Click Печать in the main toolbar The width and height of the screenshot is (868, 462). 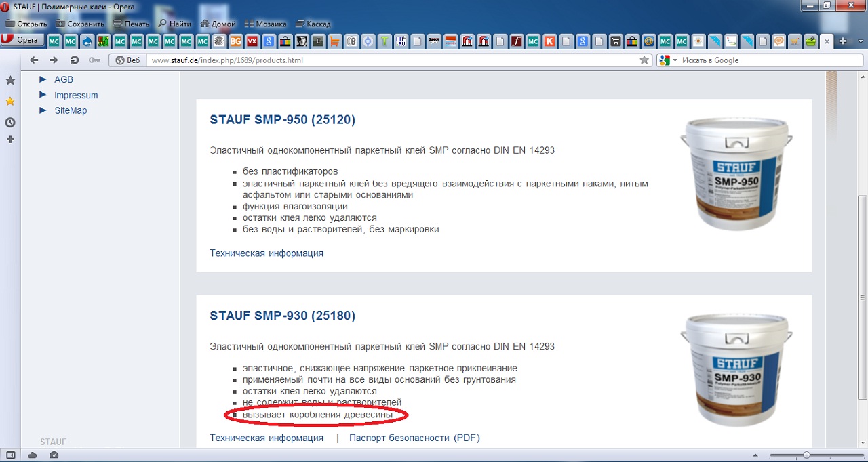click(131, 24)
